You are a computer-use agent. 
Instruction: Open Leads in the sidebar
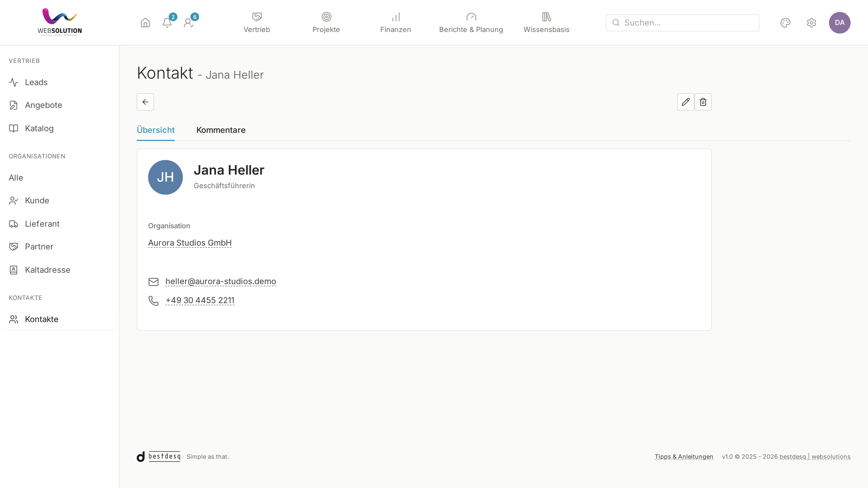click(x=59, y=82)
